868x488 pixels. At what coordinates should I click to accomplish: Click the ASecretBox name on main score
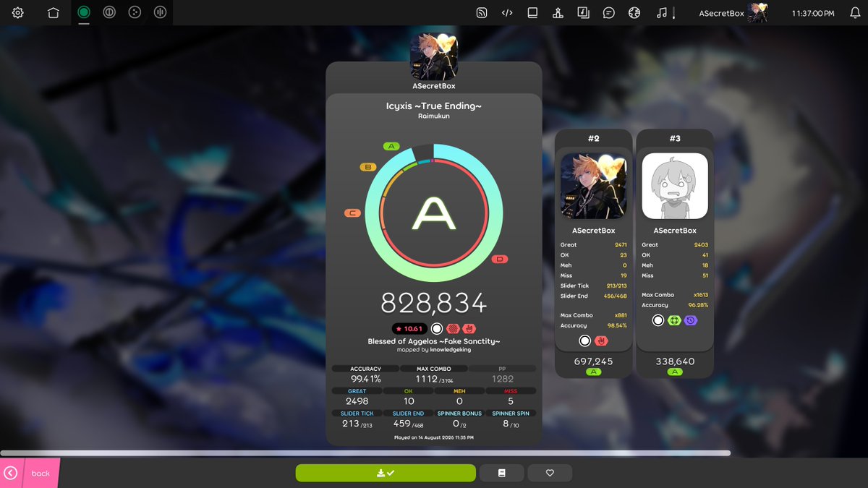[434, 86]
